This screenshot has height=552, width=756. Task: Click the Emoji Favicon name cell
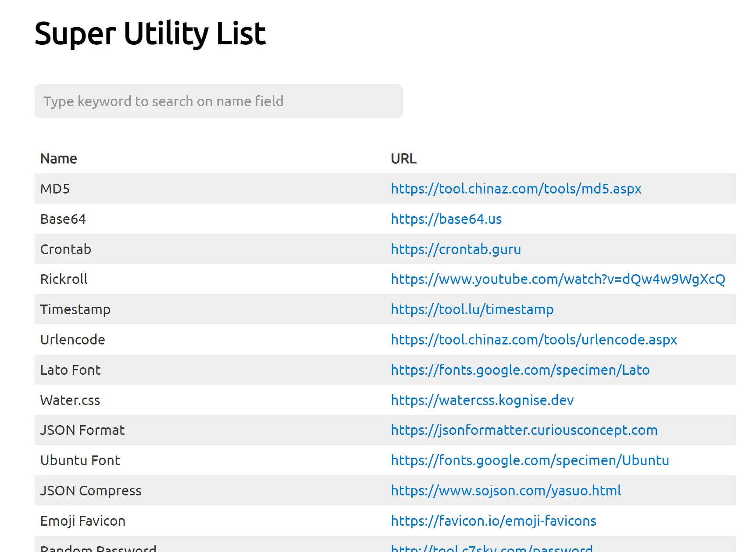[x=210, y=521]
